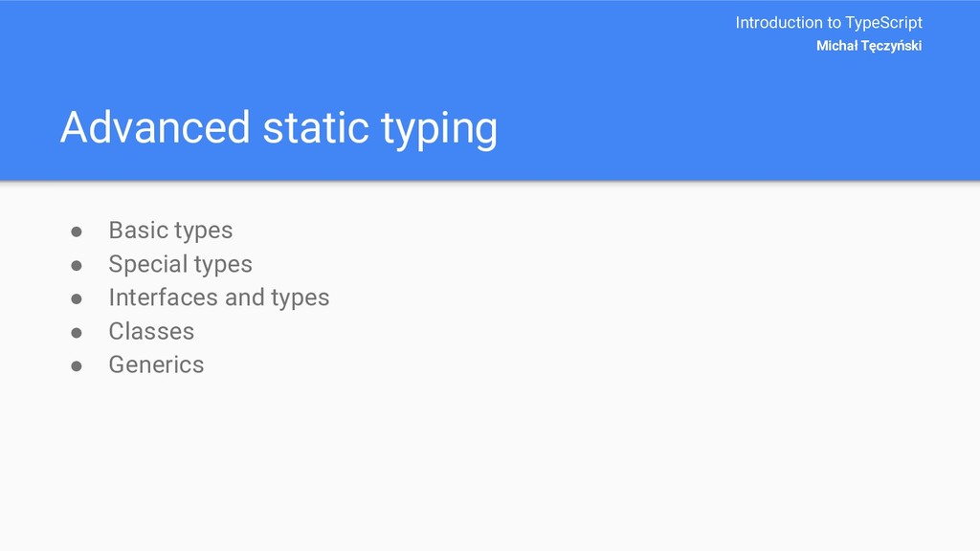Click the bullet dot beside Special types

pyautogui.click(x=77, y=266)
